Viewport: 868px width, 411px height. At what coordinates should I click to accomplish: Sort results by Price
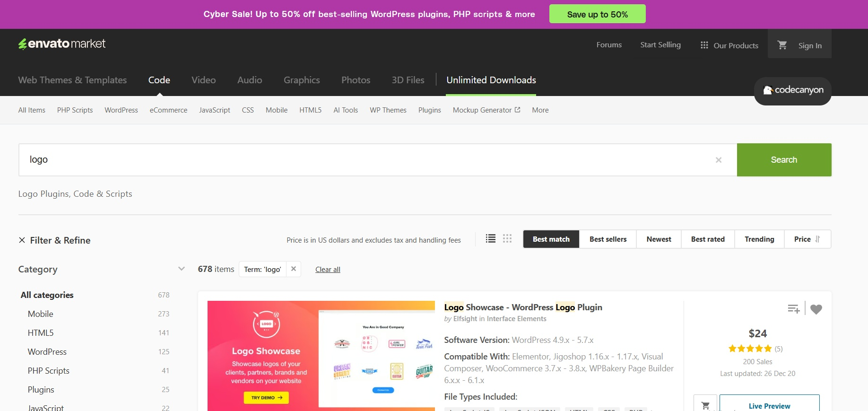coord(807,239)
